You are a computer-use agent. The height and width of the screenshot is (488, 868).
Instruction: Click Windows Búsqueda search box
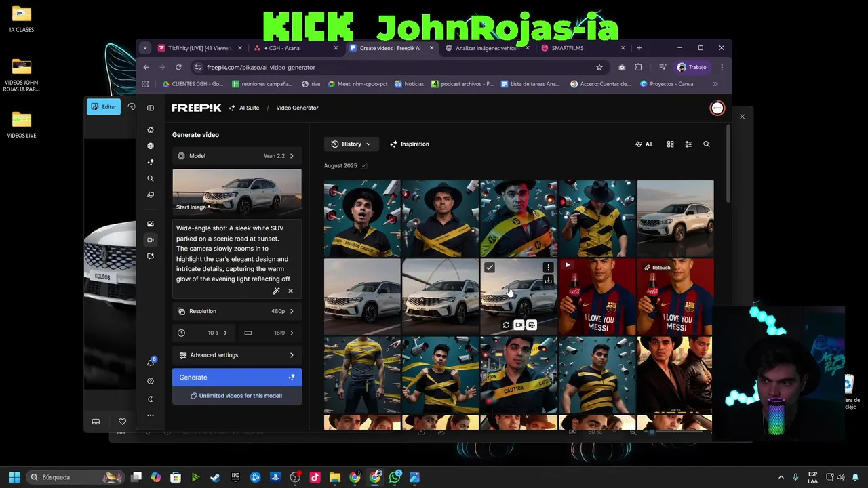pyautogui.click(x=75, y=477)
